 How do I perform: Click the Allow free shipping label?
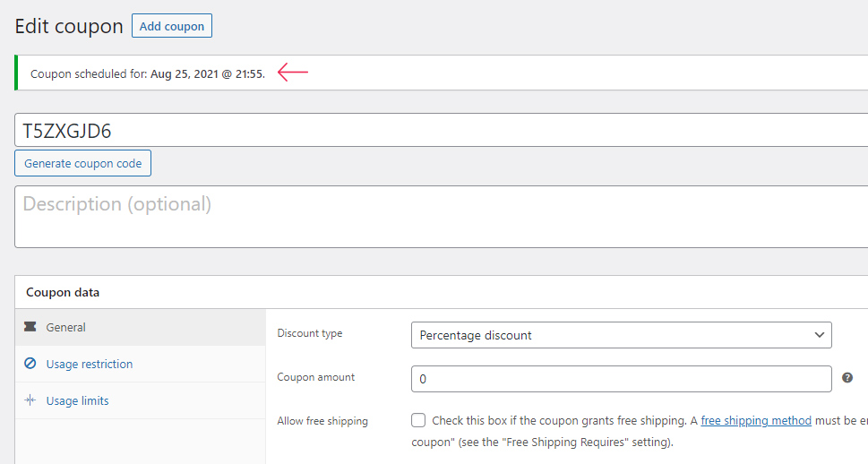[x=322, y=421]
